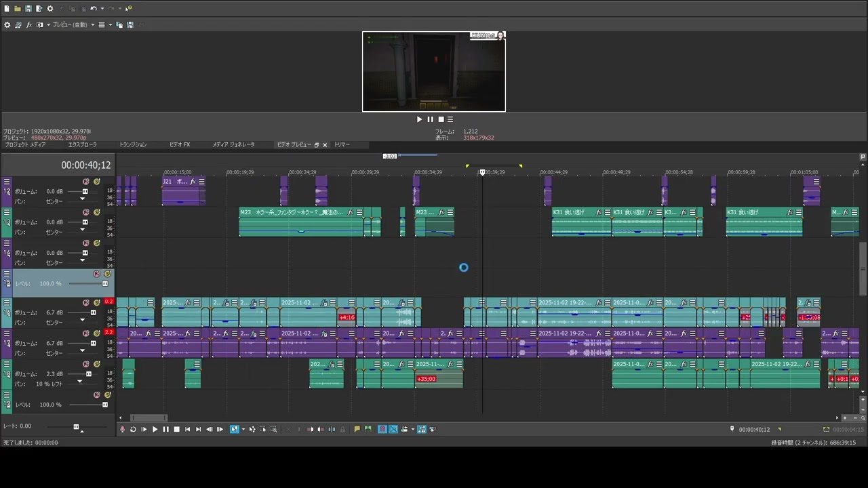Viewport: 868px width, 488px height.
Task: Select the Selection edit tool
Action: tap(263, 429)
